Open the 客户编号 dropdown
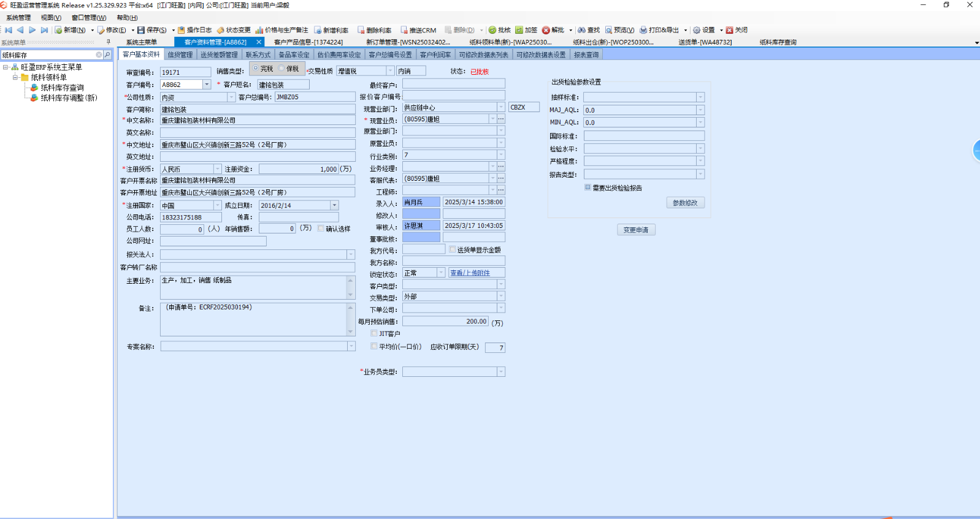The image size is (980, 519). (207, 85)
